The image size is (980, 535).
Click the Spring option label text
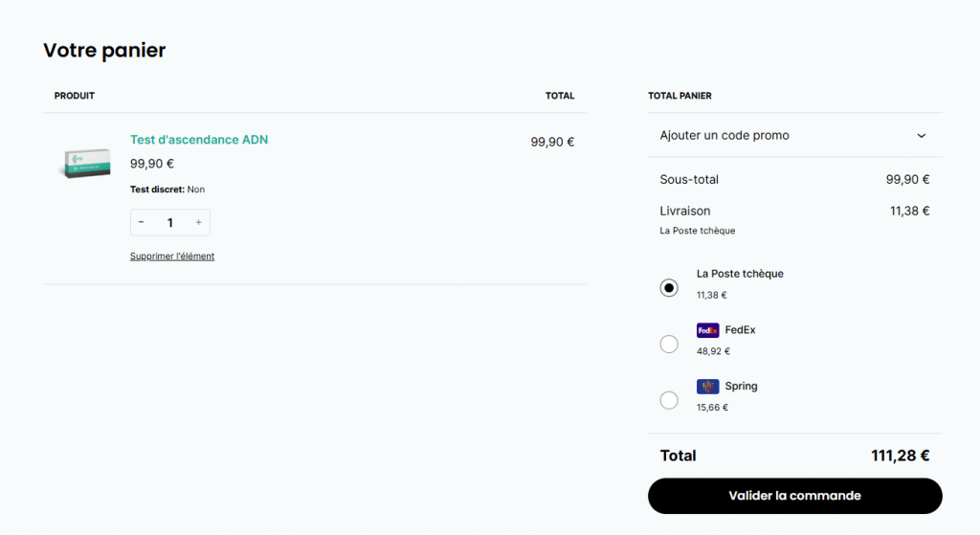pyautogui.click(x=741, y=387)
